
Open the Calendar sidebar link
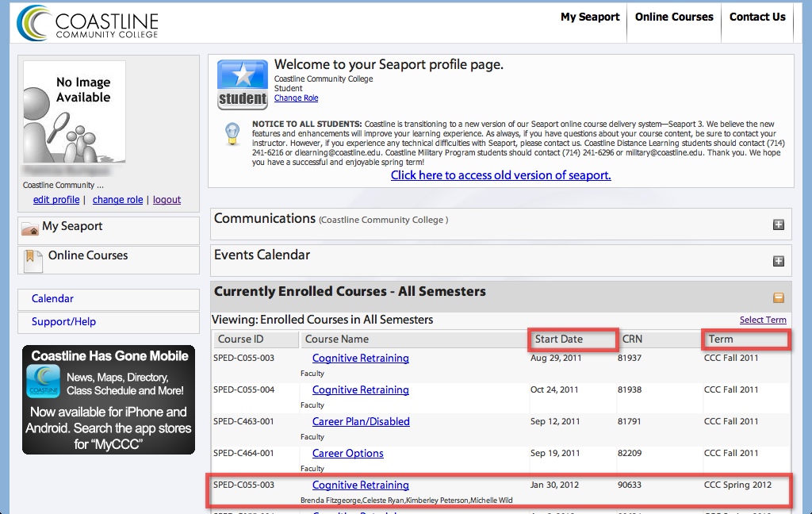(x=52, y=298)
